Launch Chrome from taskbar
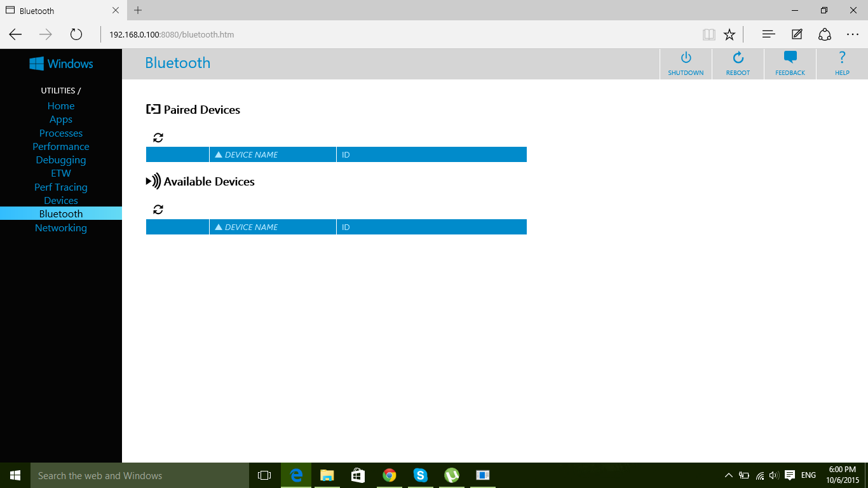868x488 pixels. 390,475
